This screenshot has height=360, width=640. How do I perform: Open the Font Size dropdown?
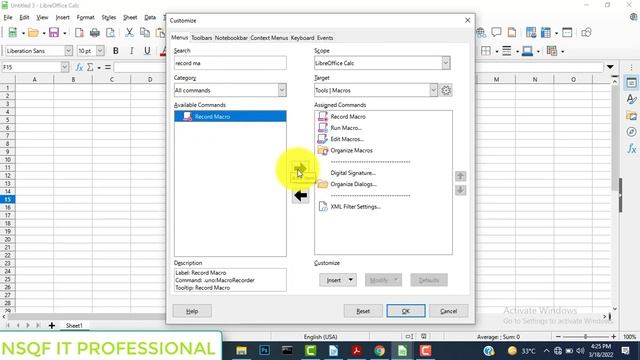(x=100, y=51)
